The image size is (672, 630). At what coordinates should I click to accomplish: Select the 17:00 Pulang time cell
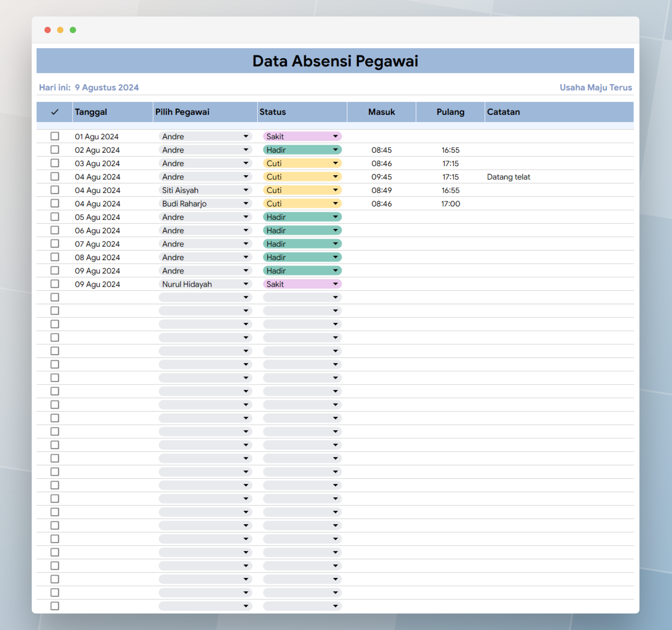pyautogui.click(x=450, y=203)
